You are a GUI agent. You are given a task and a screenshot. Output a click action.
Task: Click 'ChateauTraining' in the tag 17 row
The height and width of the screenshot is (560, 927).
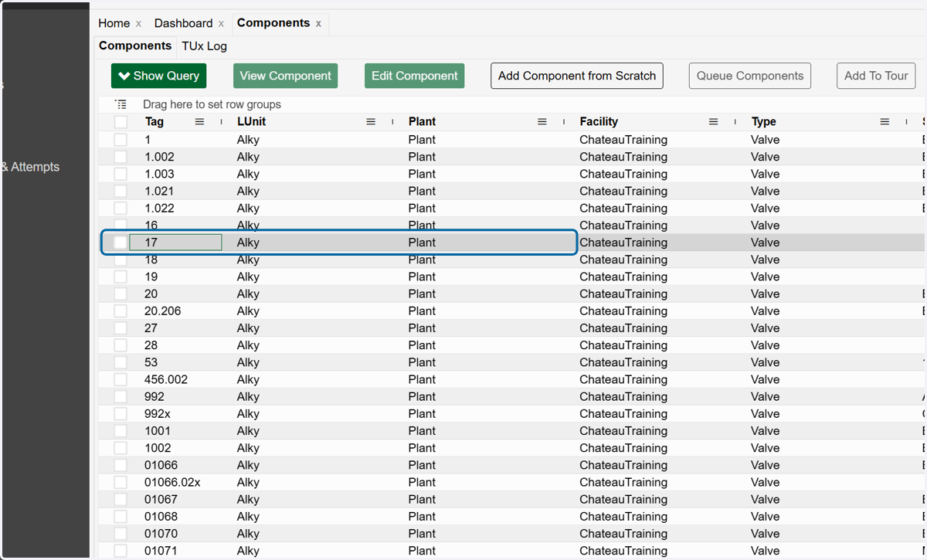(623, 243)
